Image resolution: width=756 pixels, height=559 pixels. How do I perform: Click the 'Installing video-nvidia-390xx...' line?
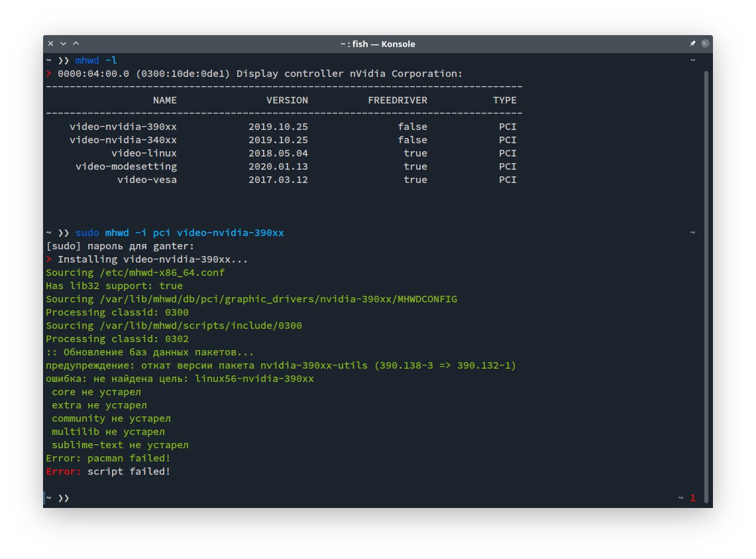147,259
